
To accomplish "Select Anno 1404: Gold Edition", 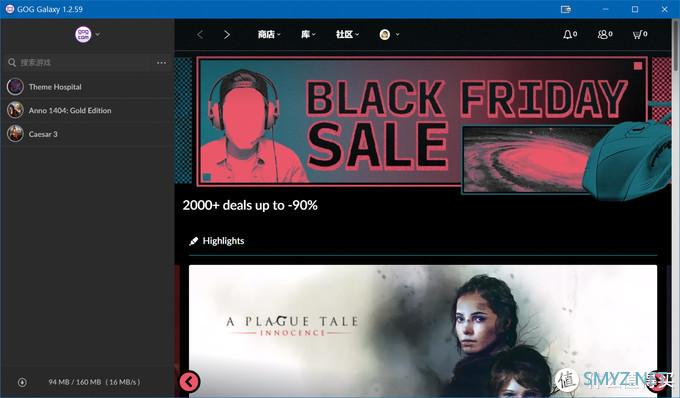I will [x=88, y=110].
